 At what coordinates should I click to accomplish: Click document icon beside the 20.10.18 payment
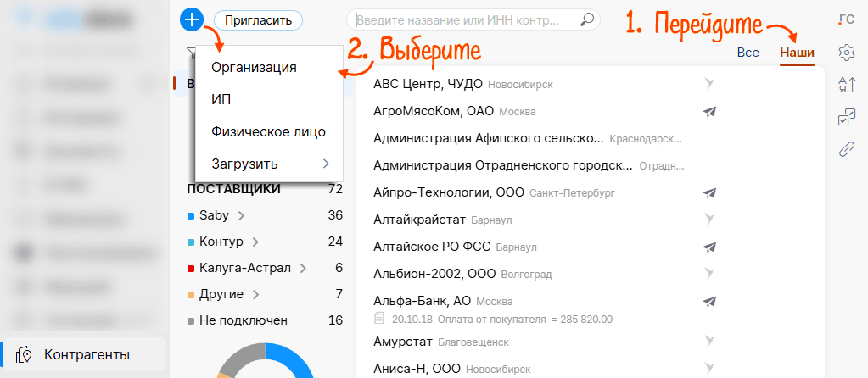[x=379, y=319]
